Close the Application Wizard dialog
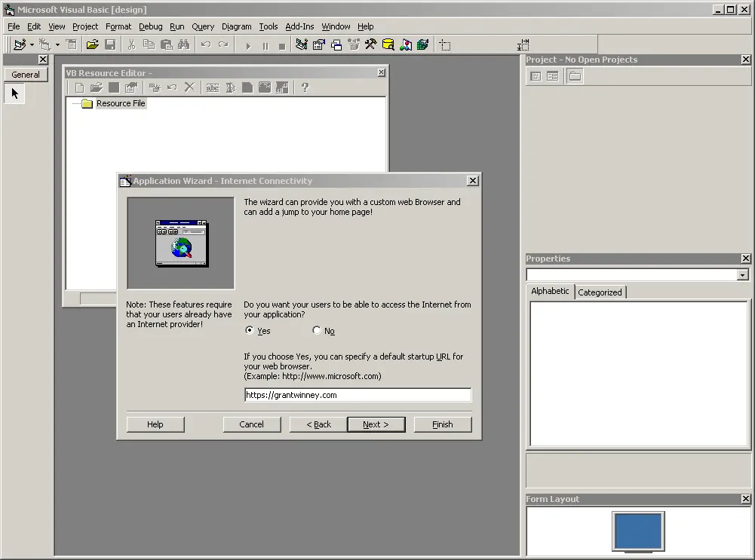The width and height of the screenshot is (755, 560). (x=473, y=180)
